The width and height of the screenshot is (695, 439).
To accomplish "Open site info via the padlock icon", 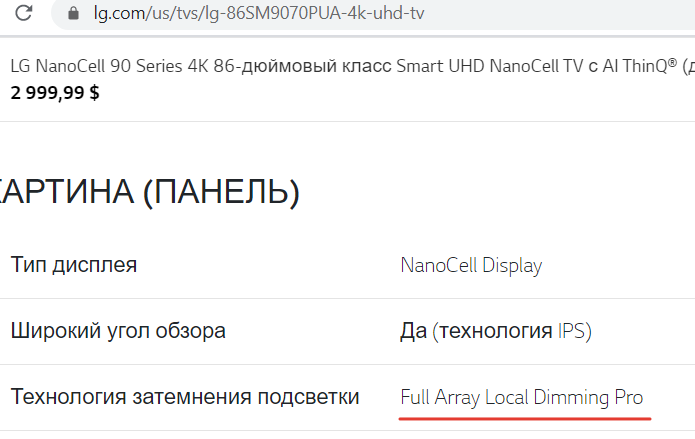I will point(71,15).
